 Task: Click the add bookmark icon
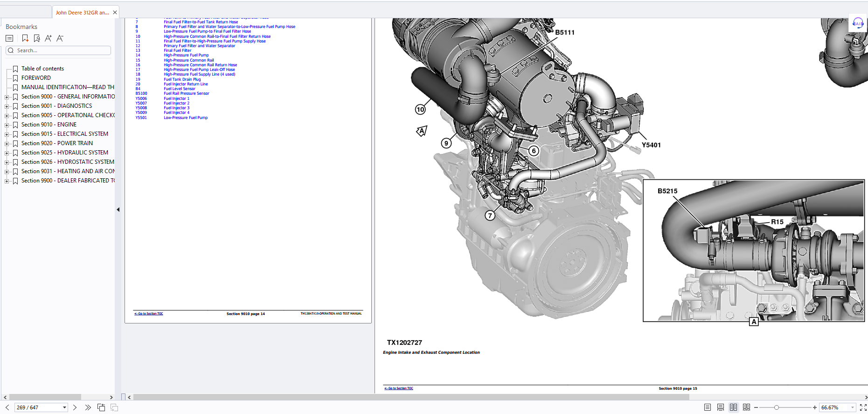point(25,38)
